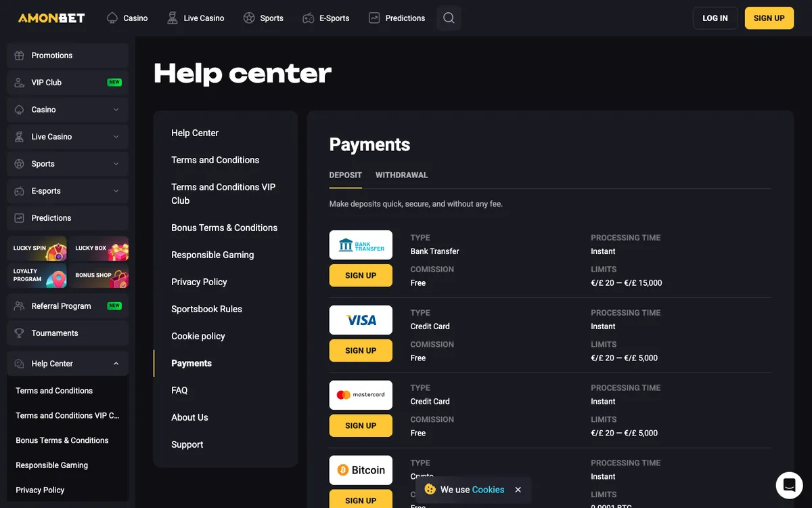Click the AMONBET logo
Screen dimensions: 812x508
(x=51, y=18)
